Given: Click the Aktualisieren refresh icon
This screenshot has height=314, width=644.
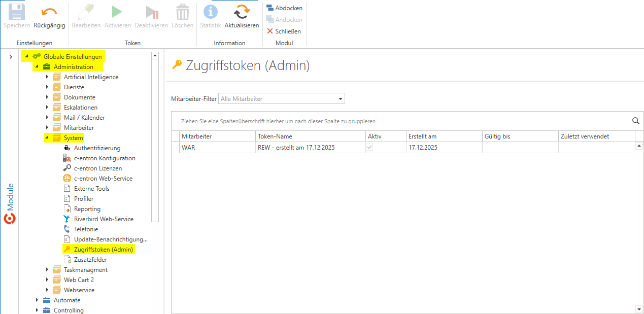Looking at the screenshot, I should tap(242, 11).
